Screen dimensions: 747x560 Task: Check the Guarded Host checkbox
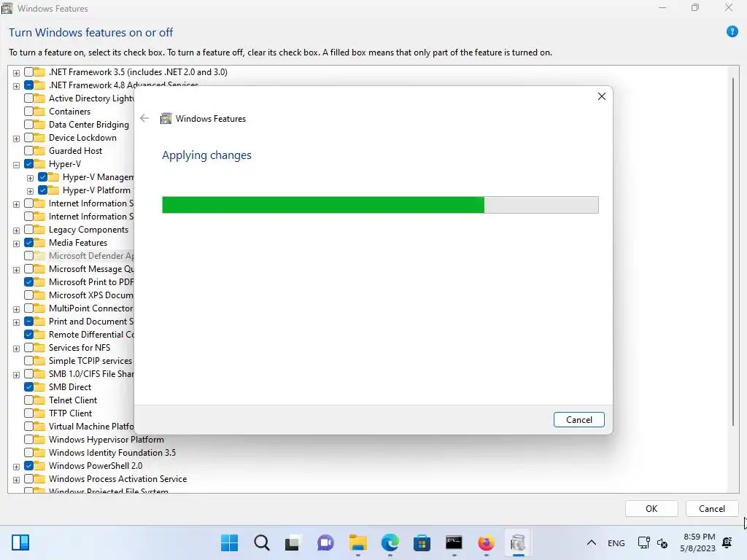tap(28, 150)
